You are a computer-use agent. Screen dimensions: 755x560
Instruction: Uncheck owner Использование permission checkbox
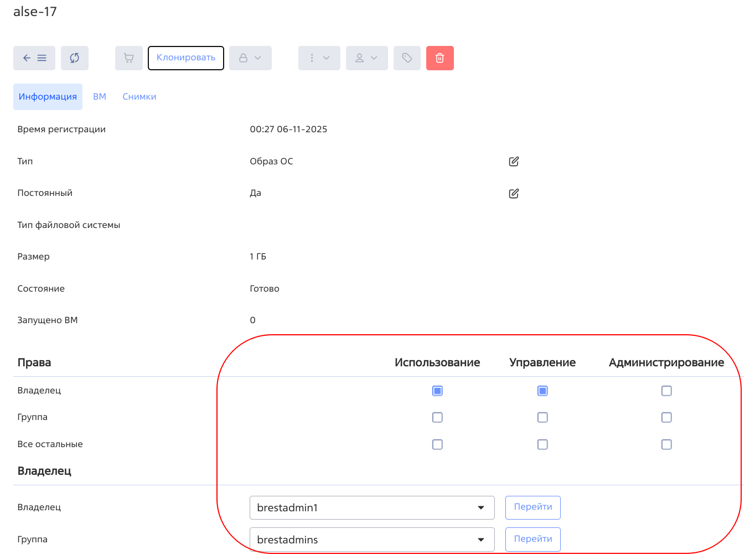pyautogui.click(x=437, y=391)
